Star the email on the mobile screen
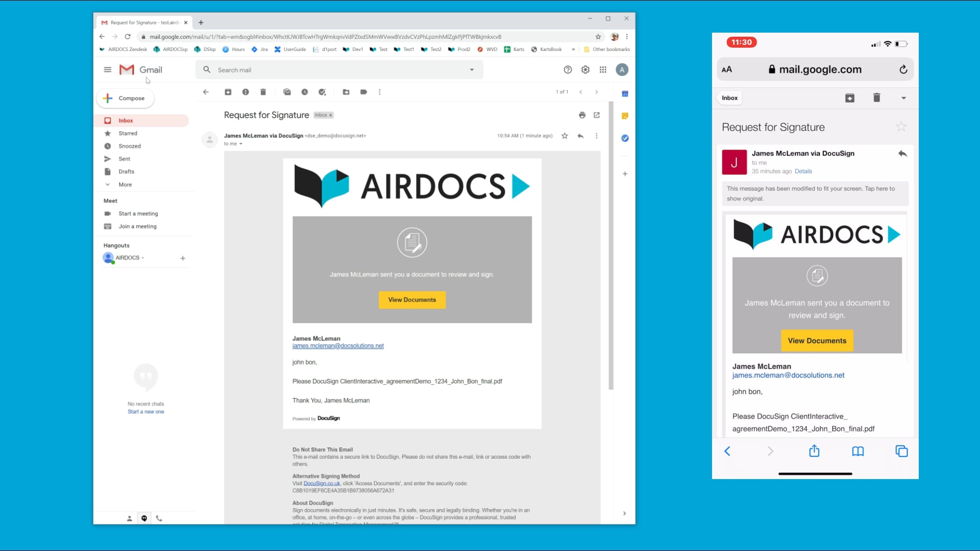The height and width of the screenshot is (551, 980). tap(901, 127)
